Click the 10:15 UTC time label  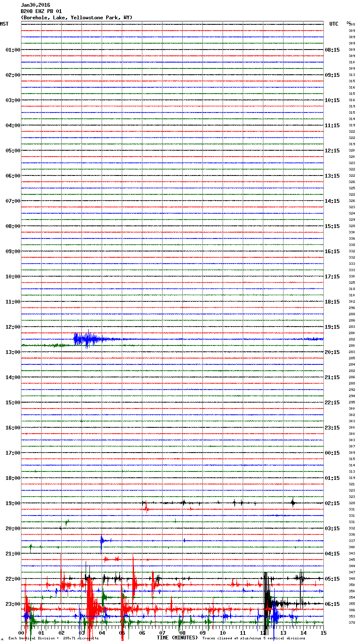click(332, 100)
